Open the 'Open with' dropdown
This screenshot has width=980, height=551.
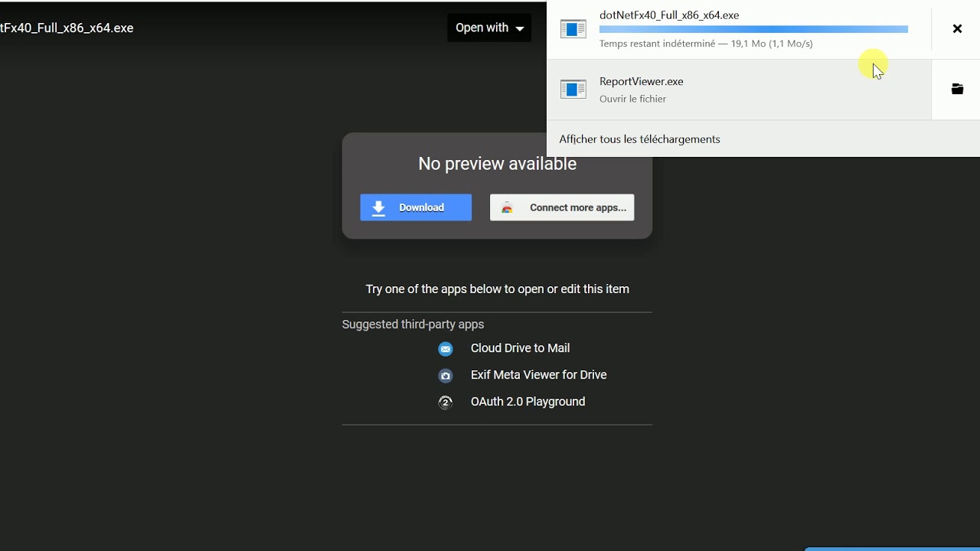pyautogui.click(x=489, y=28)
